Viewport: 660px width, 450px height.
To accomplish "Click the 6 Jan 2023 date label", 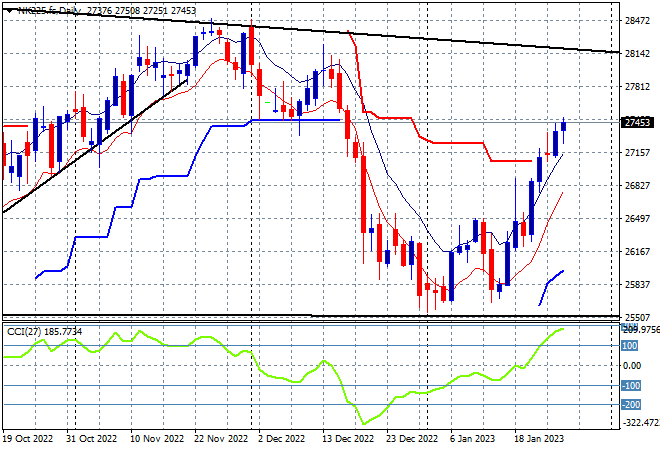I will 472,439.
